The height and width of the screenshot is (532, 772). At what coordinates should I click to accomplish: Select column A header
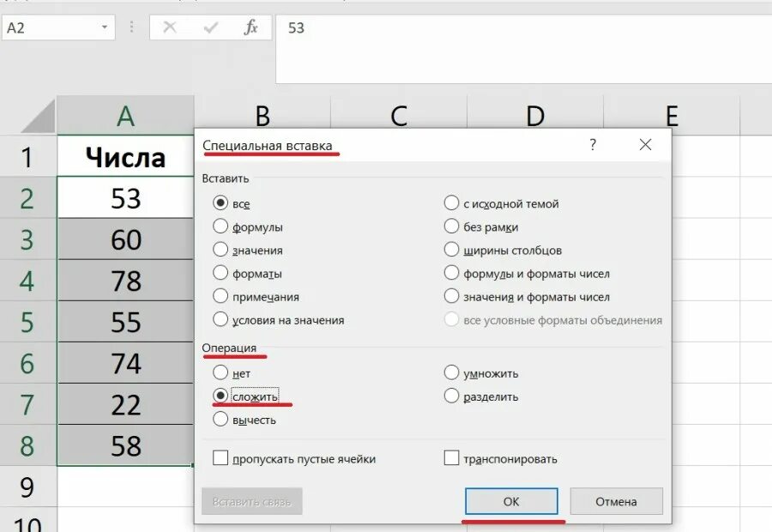[x=125, y=116]
